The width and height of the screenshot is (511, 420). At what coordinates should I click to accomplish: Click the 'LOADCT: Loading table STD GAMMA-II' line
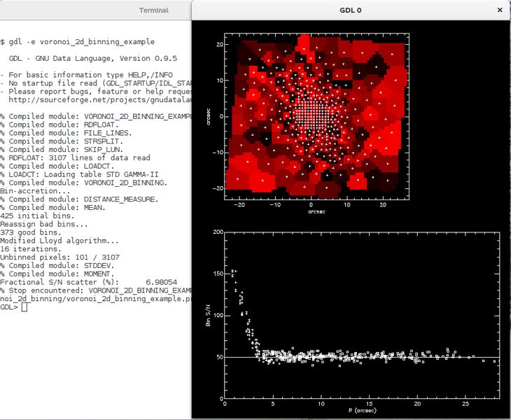79,174
